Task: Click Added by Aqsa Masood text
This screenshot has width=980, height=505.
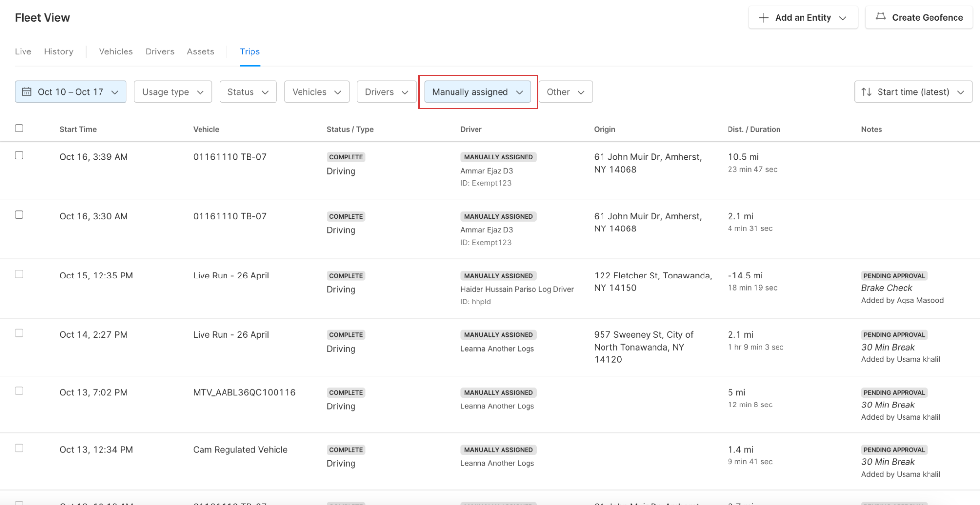Action: click(x=902, y=300)
